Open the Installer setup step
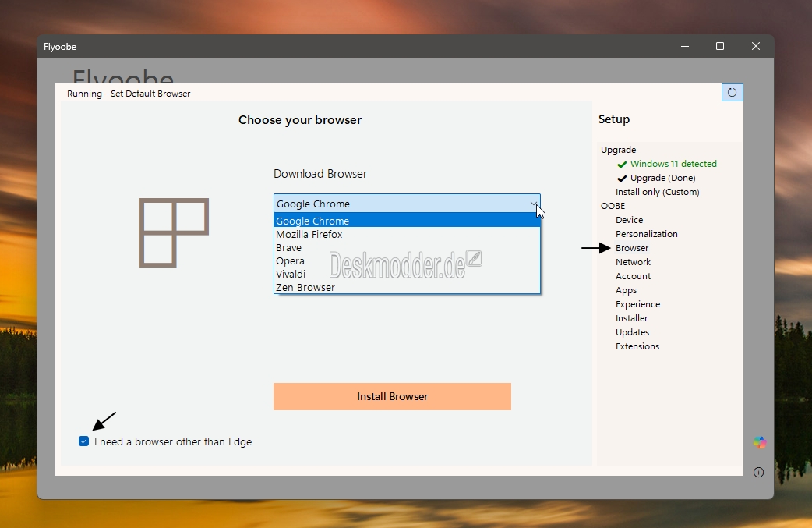This screenshot has width=812, height=528. click(x=631, y=318)
